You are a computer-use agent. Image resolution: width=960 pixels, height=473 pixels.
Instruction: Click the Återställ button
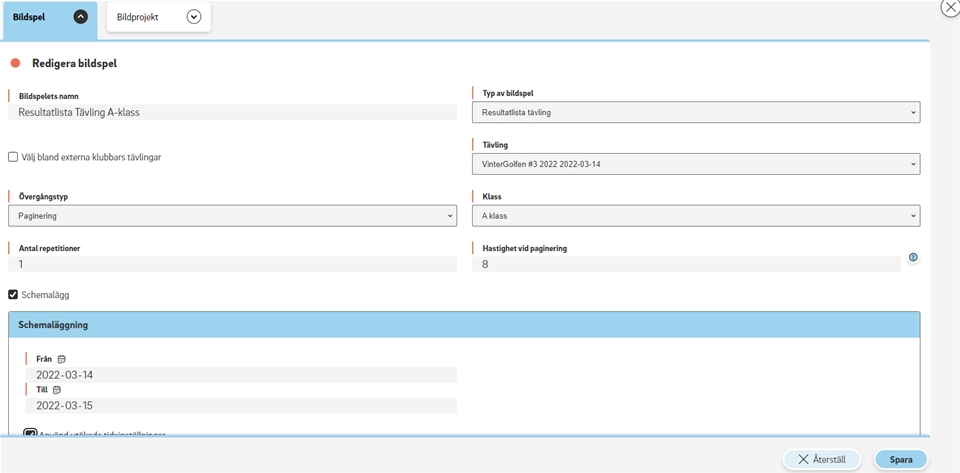pyautogui.click(x=822, y=460)
